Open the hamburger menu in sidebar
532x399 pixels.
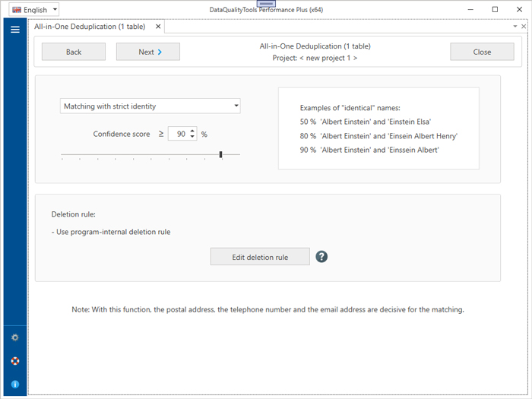point(15,30)
